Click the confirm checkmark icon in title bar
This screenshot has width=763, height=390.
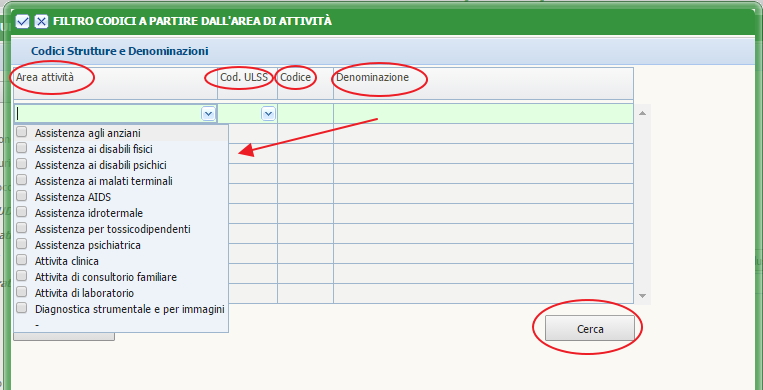click(x=23, y=21)
